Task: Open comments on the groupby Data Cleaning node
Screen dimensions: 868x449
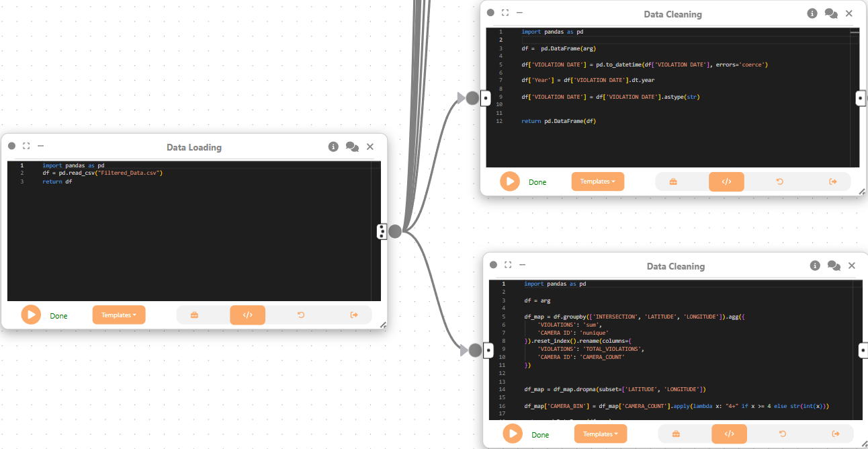Action: pos(834,266)
